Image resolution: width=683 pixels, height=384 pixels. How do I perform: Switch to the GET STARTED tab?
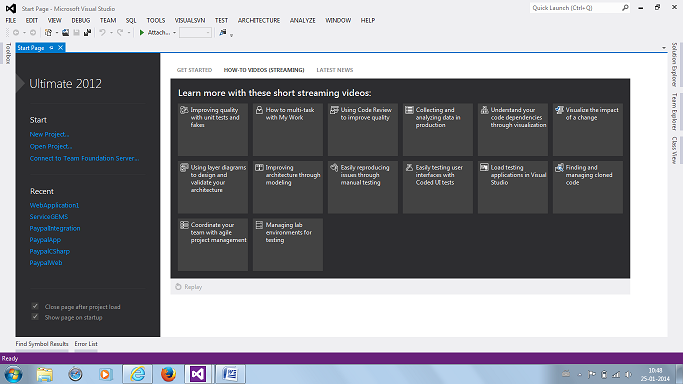click(x=194, y=70)
